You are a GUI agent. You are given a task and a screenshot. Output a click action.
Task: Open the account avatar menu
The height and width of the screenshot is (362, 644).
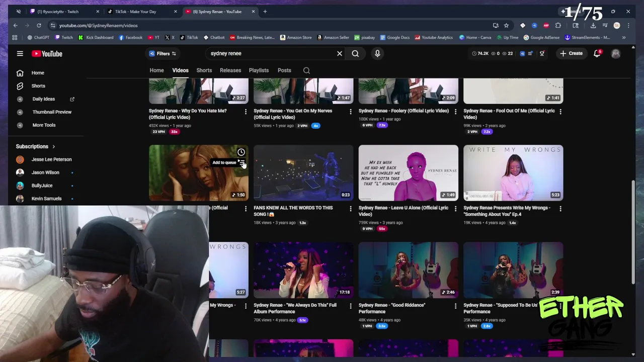616,54
